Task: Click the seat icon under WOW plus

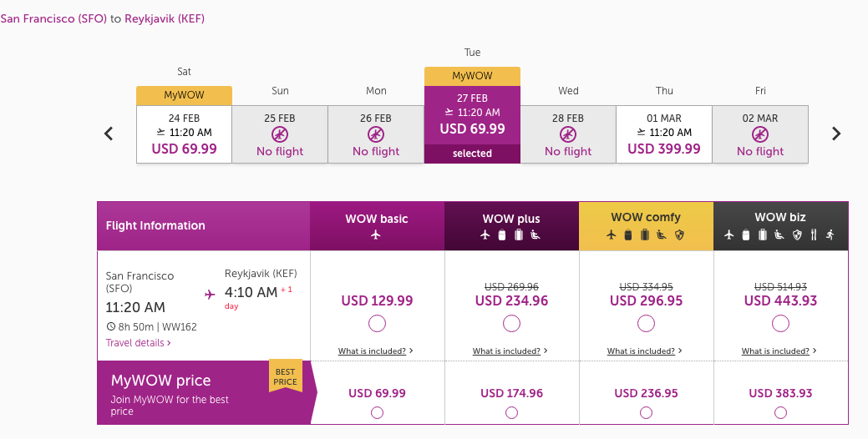Action: click(534, 235)
